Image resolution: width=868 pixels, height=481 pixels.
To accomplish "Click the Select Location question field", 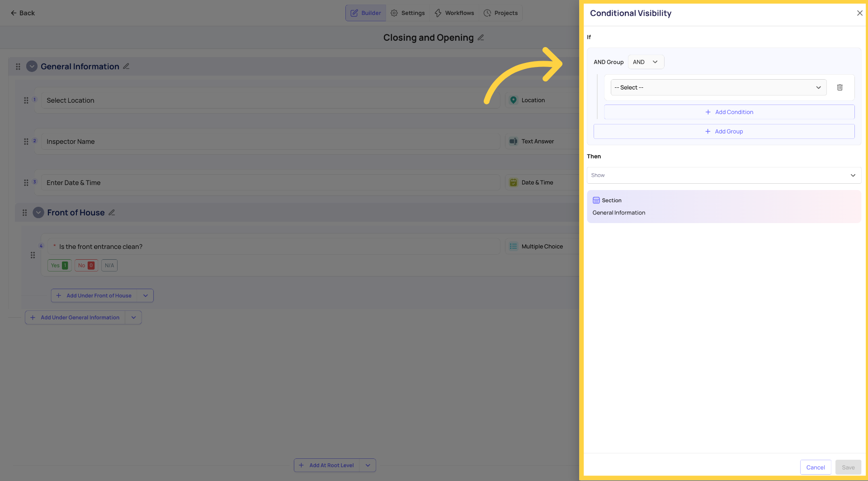I will pos(271,100).
